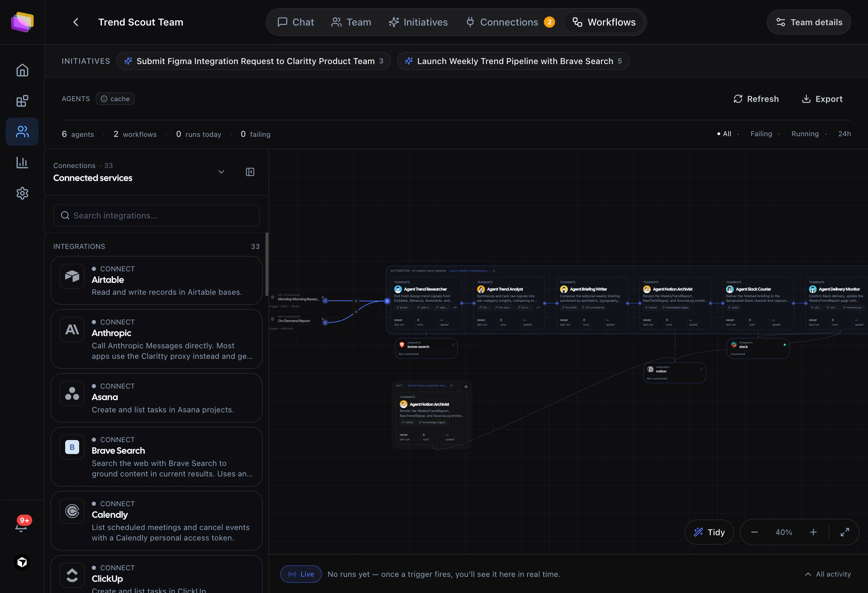Select the Teams people icon in sidebar
The width and height of the screenshot is (868, 593).
(22, 132)
